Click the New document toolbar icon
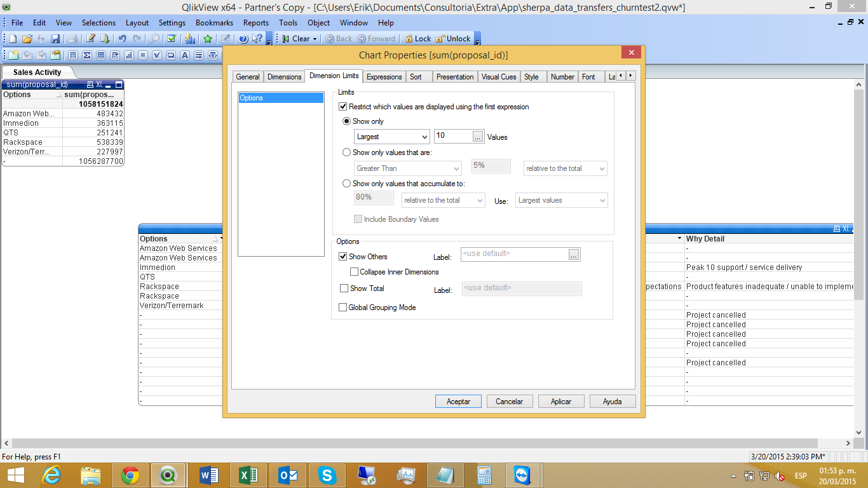This screenshot has height=488, width=868. 13,39
